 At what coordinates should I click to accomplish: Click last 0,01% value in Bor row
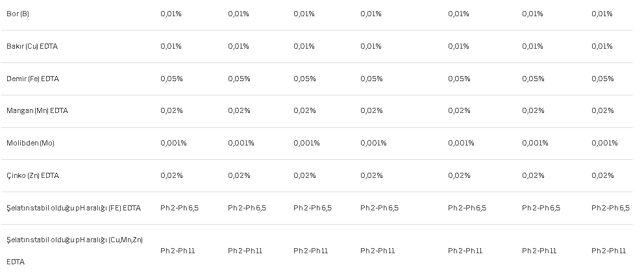602,14
